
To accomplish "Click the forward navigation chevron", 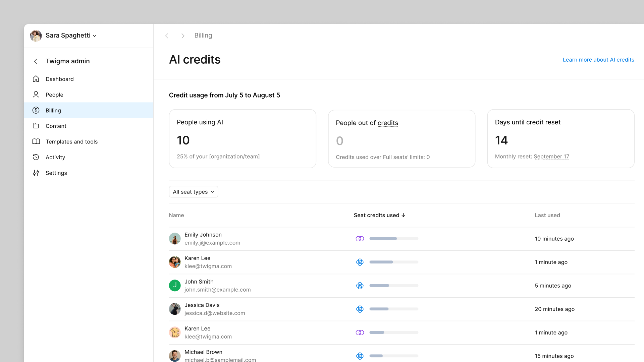I will 183,36.
